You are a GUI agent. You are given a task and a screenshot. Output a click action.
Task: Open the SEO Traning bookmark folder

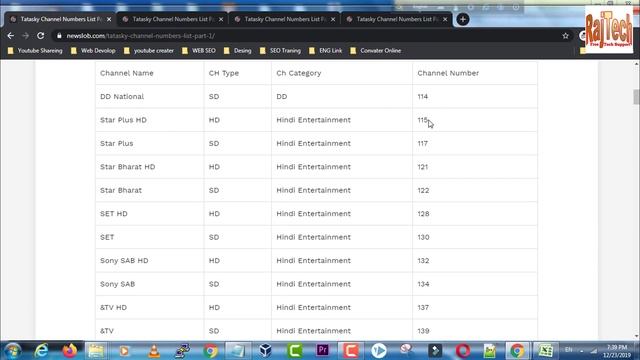coord(280,51)
